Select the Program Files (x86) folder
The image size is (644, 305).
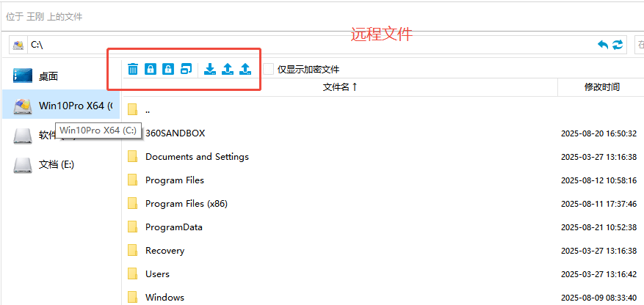coord(186,204)
